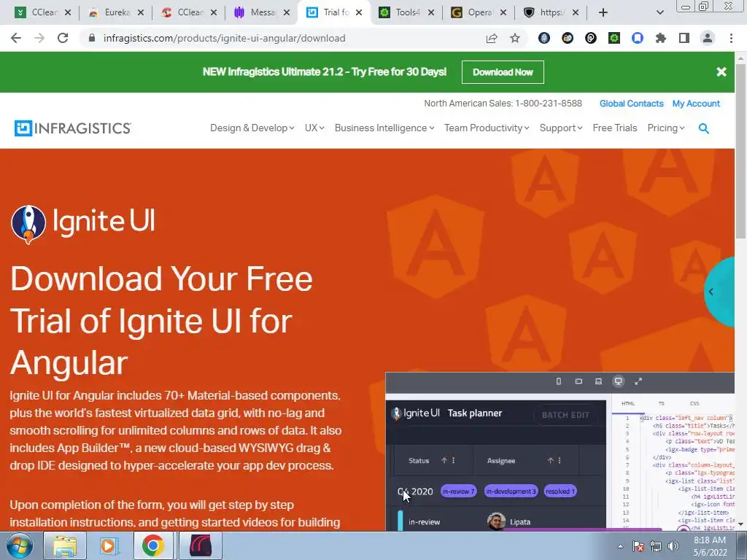Click the Batch Edit button in preview

click(x=565, y=415)
